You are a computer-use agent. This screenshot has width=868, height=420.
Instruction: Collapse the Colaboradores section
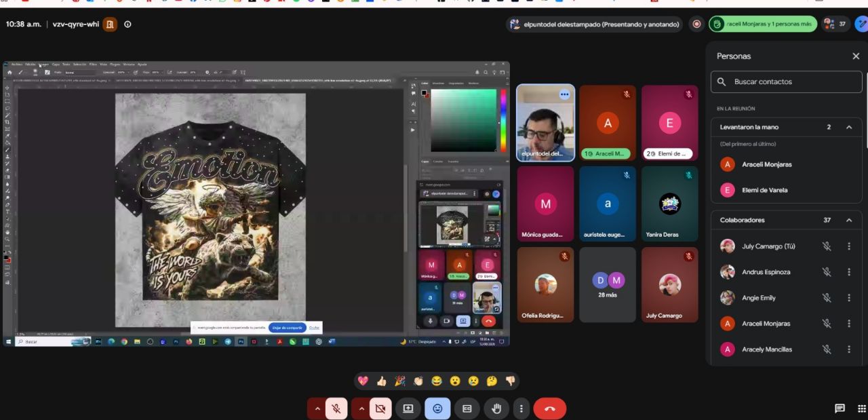848,221
